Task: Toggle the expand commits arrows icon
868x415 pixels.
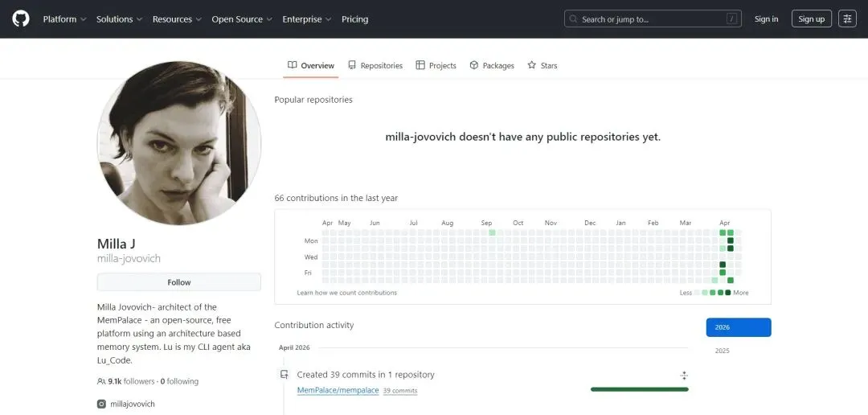Action: [684, 375]
